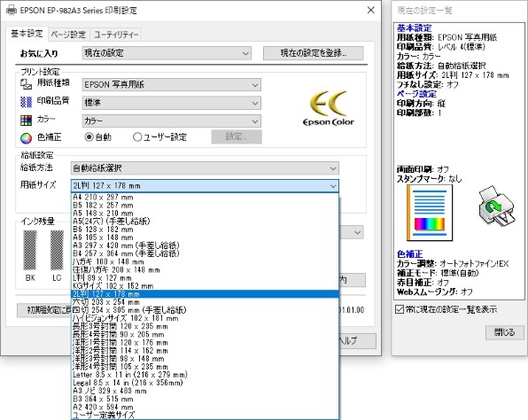Choose 洋形4号封筒 105 x 235 mm
This screenshot has width=528, height=420.
[205, 367]
